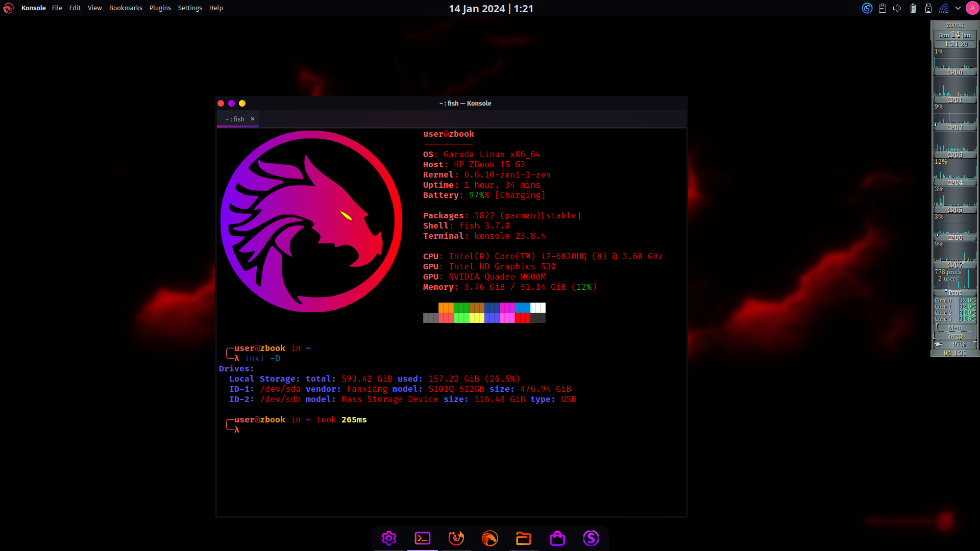
Task: Click the 'Sun 14 Jan' calendar in monitor
Action: (955, 35)
